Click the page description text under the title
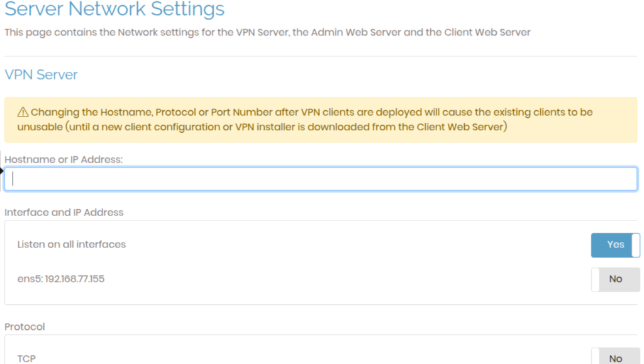This screenshot has height=364, width=644. 267,32
